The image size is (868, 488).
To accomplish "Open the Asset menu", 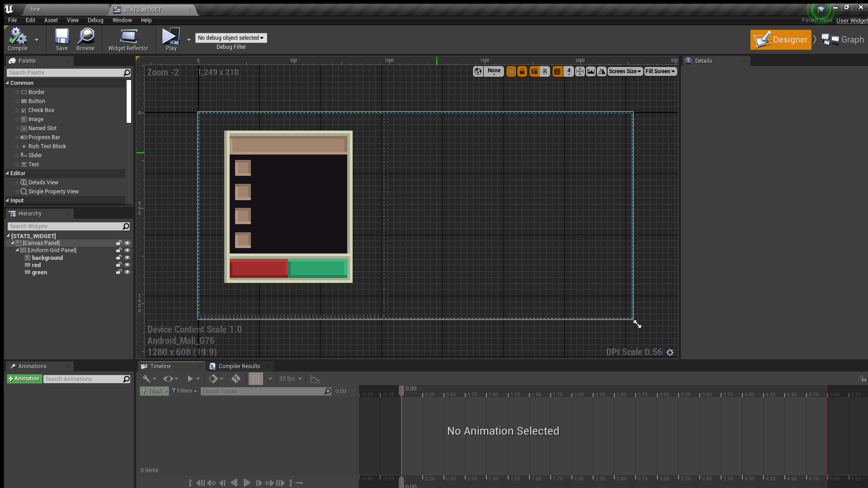I will [51, 20].
